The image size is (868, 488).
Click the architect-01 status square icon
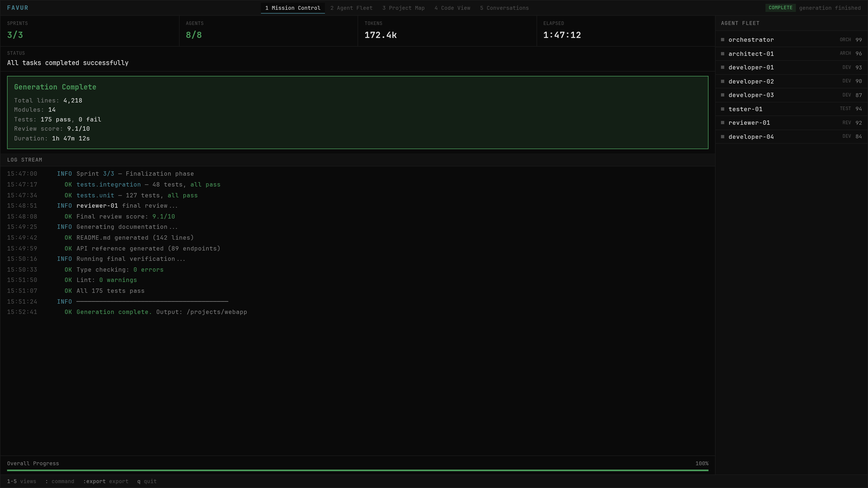click(x=722, y=54)
